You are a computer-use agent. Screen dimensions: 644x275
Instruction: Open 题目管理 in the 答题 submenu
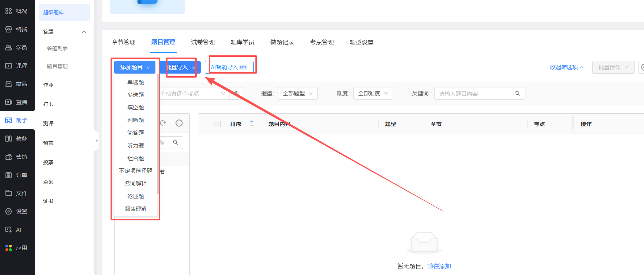tap(57, 66)
